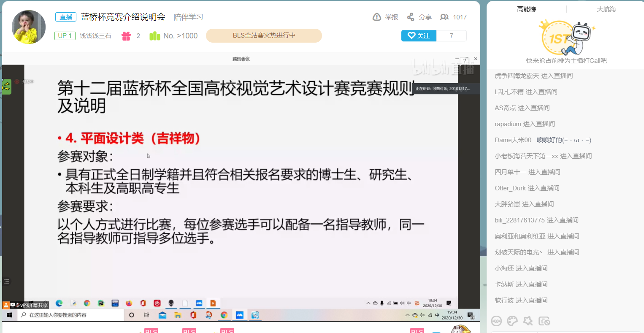Click the palette icon in the interaction bar

tap(512, 321)
